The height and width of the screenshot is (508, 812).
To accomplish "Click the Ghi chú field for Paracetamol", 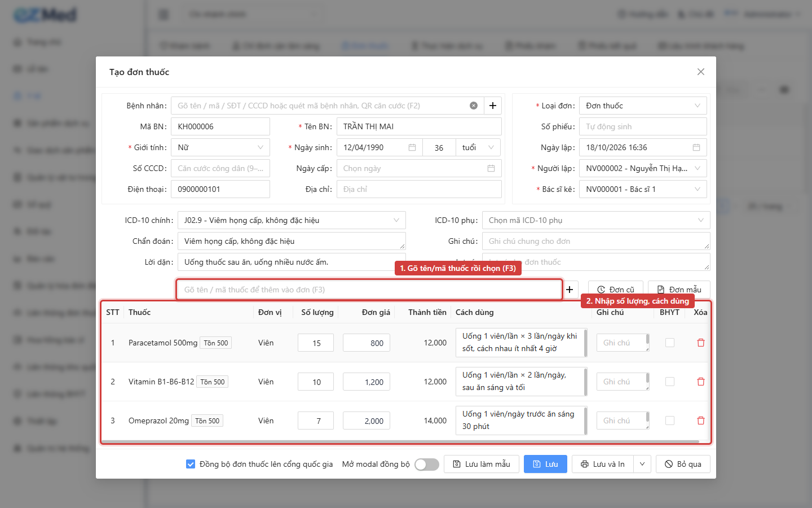I will 623,343.
